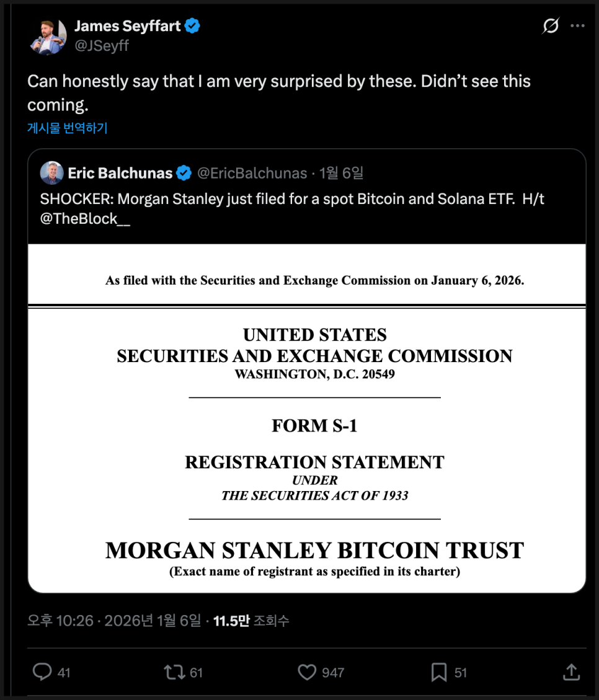
Task: Open James Seyffart's profile picture
Action: point(47,36)
